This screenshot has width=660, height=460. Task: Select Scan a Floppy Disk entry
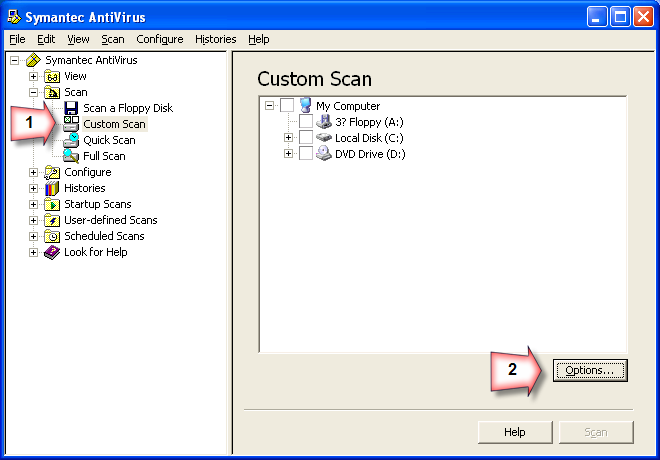tap(128, 108)
